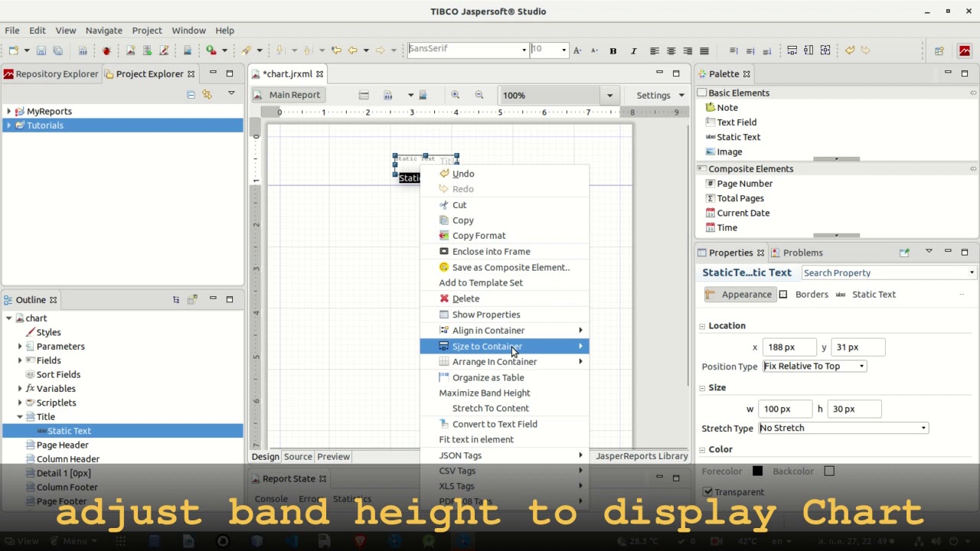Click the Main Report button
This screenshot has width=980, height=551.
(288, 95)
